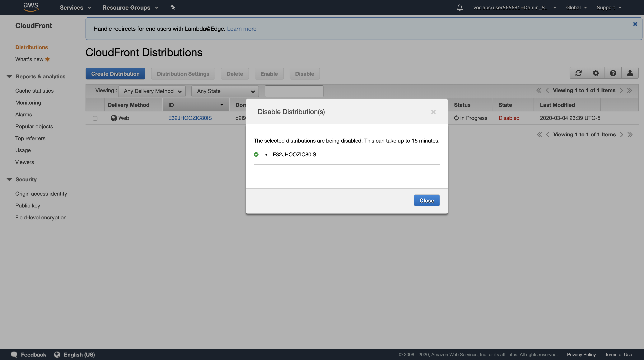
Task: Open the Any Delivery Method dropdown
Action: pos(152,91)
